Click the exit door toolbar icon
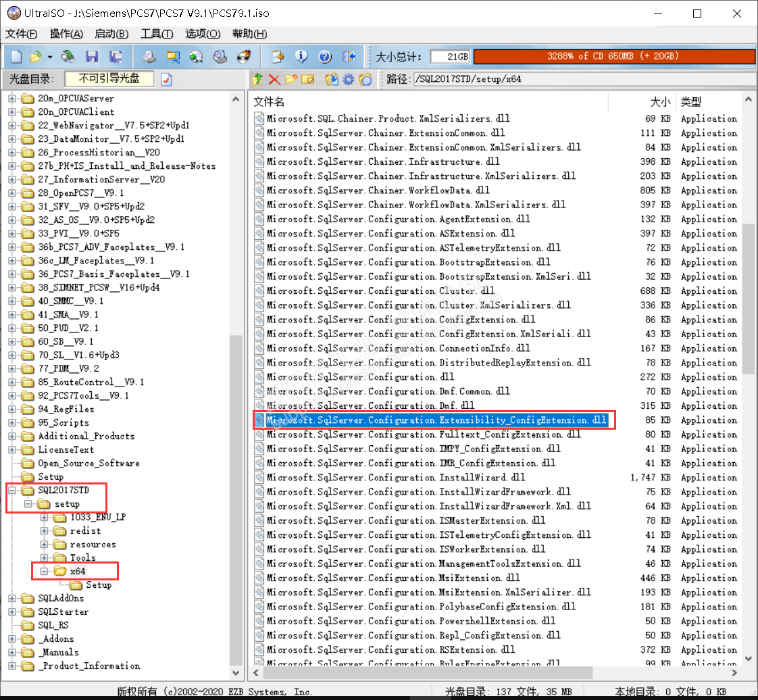This screenshot has width=758, height=700. [x=349, y=57]
